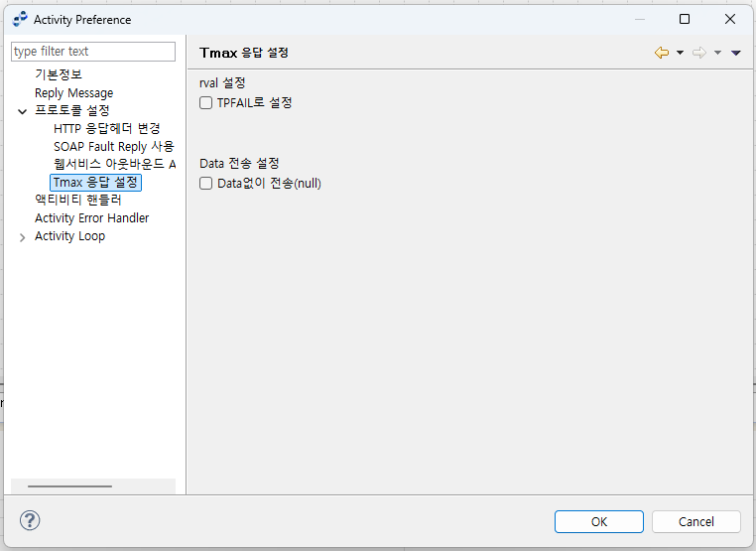The image size is (756, 551).
Task: Click the rval 설정 group label
Action: (222, 82)
